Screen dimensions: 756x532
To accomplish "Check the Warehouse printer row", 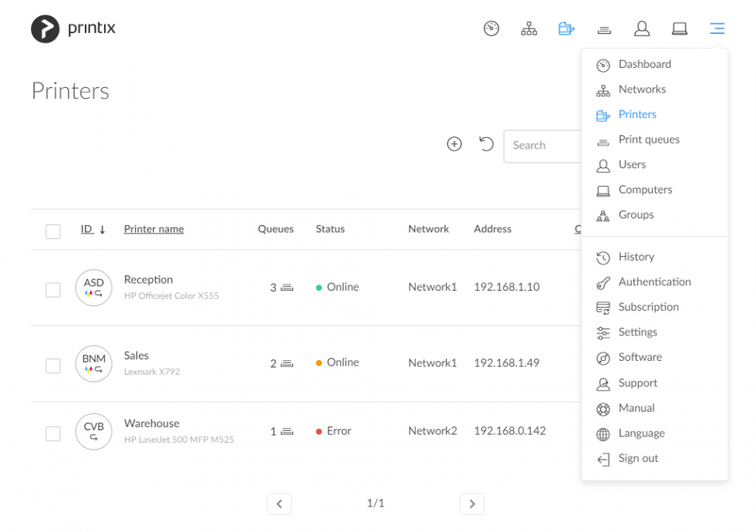I will (x=52, y=433).
